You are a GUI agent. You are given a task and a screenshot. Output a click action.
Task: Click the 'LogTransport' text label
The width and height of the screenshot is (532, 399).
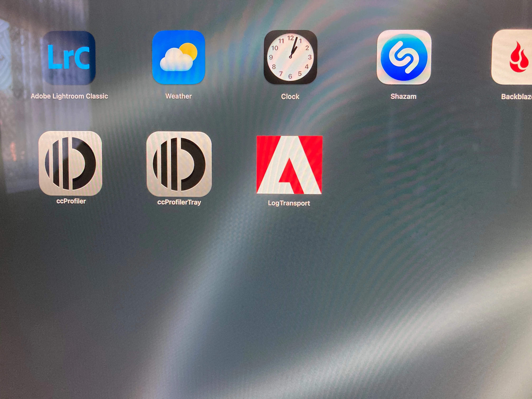289,203
